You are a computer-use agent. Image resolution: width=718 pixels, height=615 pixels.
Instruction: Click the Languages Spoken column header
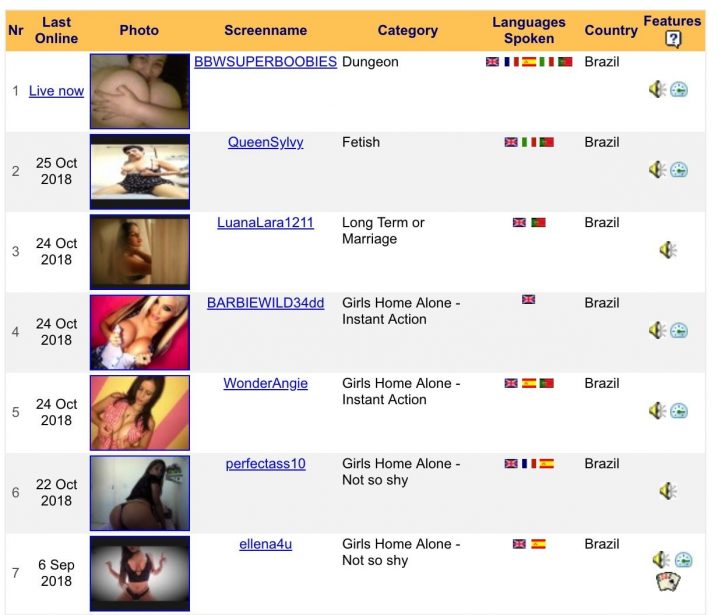(529, 30)
